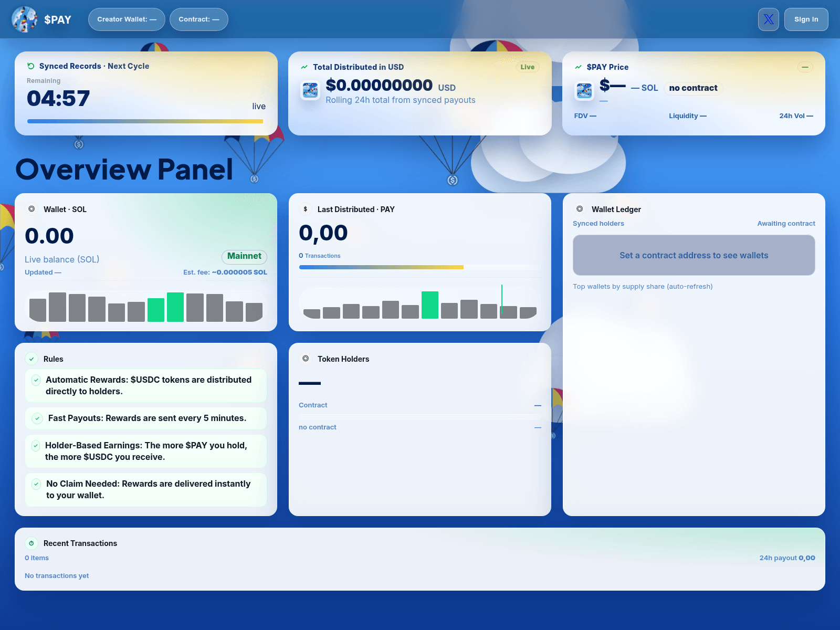Click the trend icon next to Total Distributed in USD

304,67
